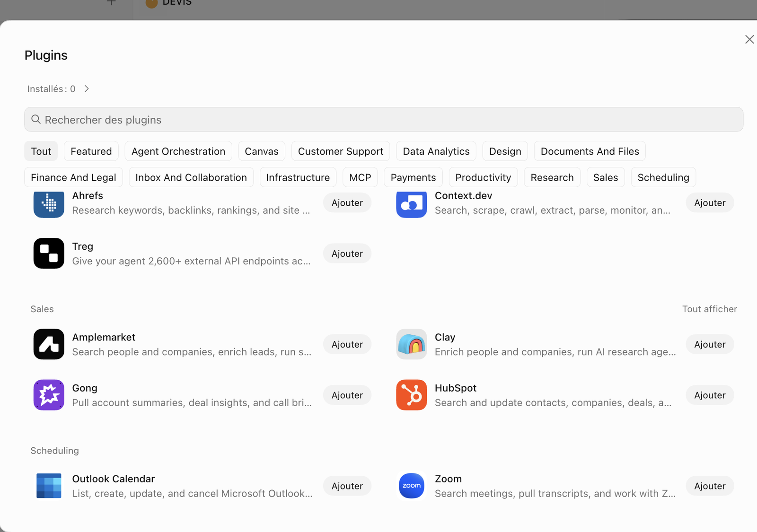The height and width of the screenshot is (532, 757).
Task: Add the Outlook Calendar plugin
Action: pos(347,486)
